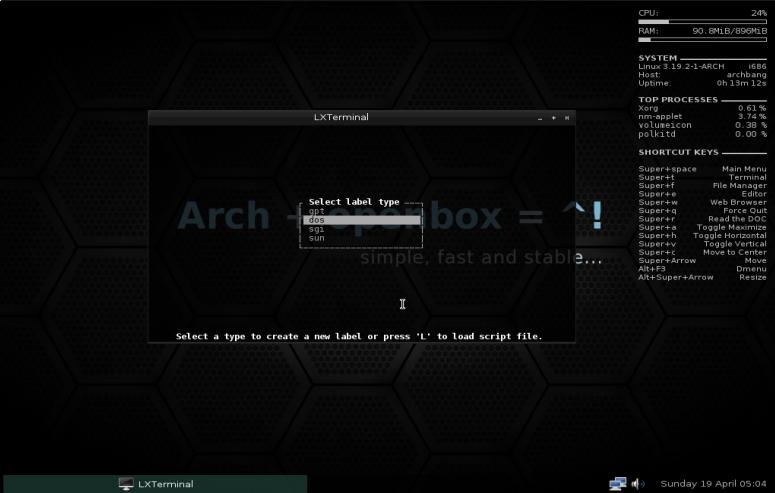Click the monitor icon in the taskbar entry

(126, 484)
